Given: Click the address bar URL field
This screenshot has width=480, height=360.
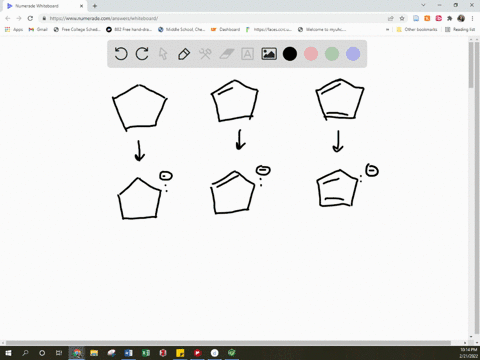Looking at the screenshot, I should pyautogui.click(x=213, y=18).
